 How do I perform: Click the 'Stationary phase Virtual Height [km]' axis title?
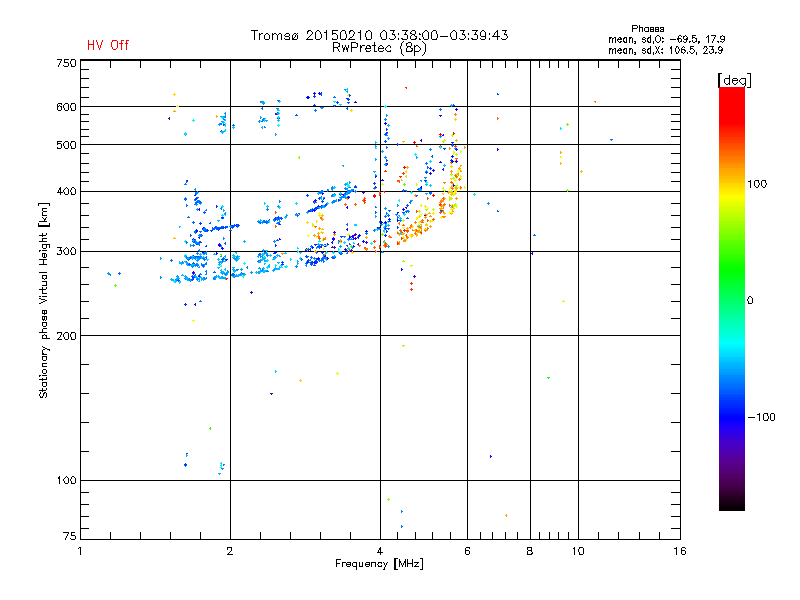click(44, 300)
